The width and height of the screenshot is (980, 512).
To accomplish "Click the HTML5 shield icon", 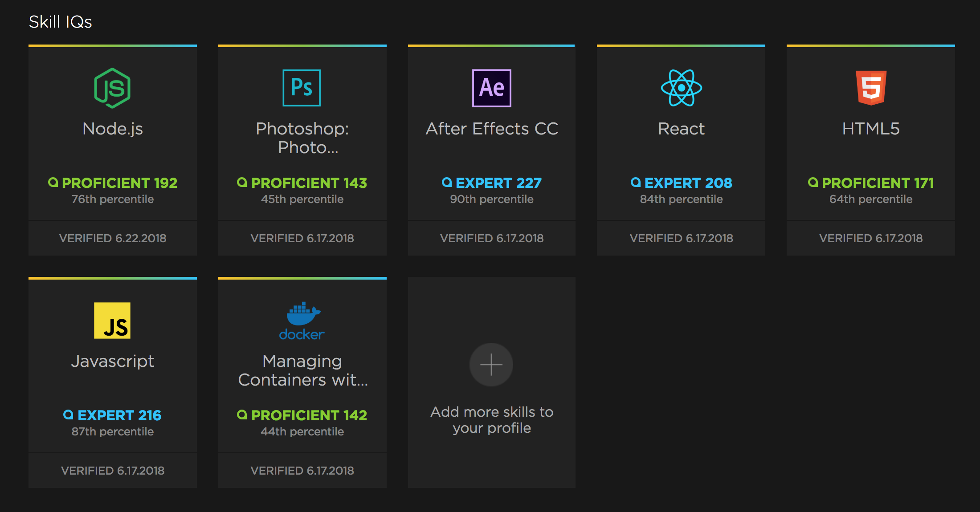I will click(871, 88).
